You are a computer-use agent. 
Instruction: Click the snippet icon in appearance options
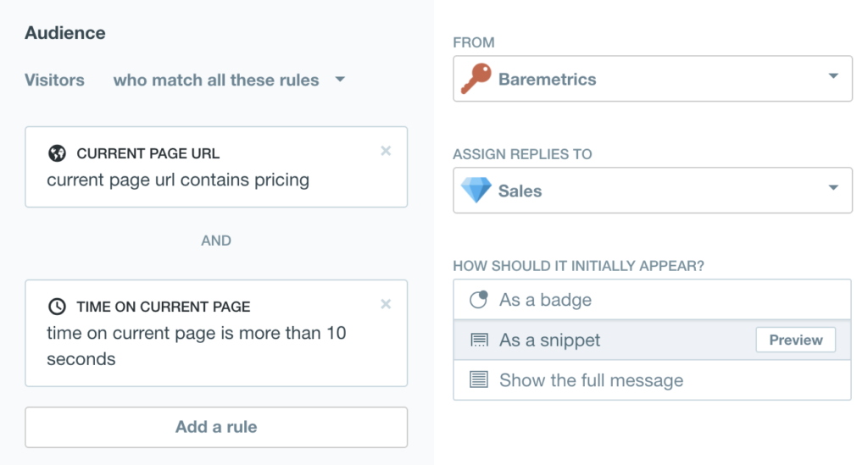[479, 340]
